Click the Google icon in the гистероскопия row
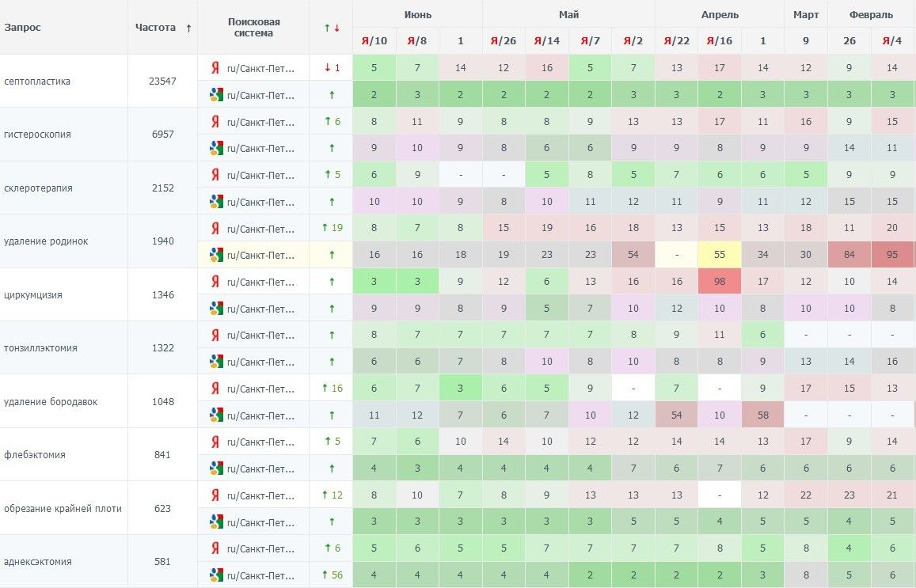 [215, 148]
